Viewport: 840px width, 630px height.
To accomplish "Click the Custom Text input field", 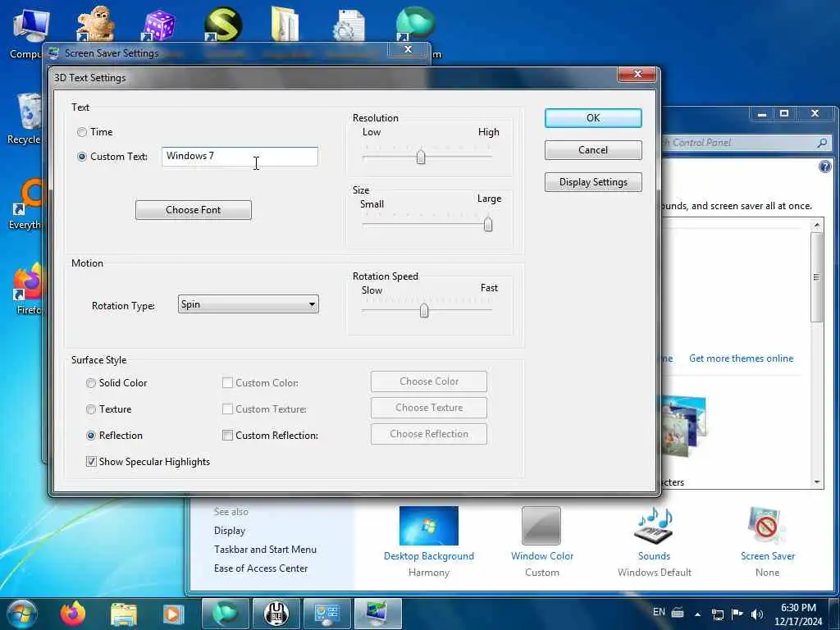I will tap(240, 156).
